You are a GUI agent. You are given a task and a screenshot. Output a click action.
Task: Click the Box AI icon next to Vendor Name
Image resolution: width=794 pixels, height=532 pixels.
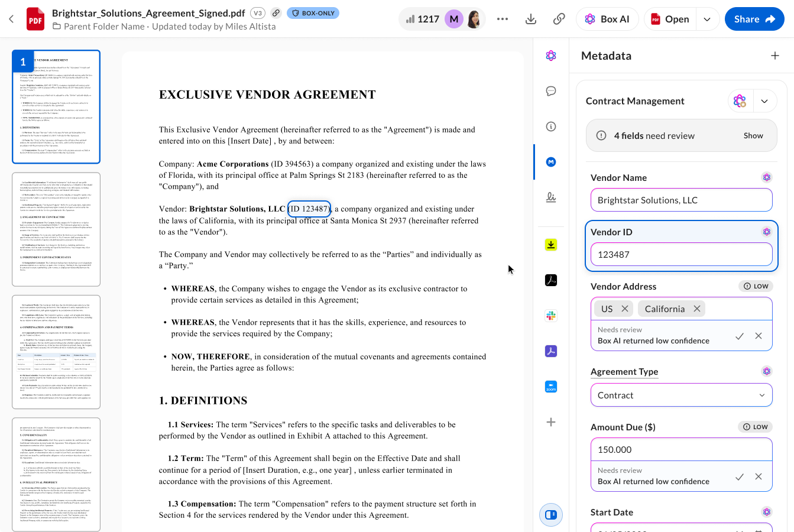click(766, 177)
